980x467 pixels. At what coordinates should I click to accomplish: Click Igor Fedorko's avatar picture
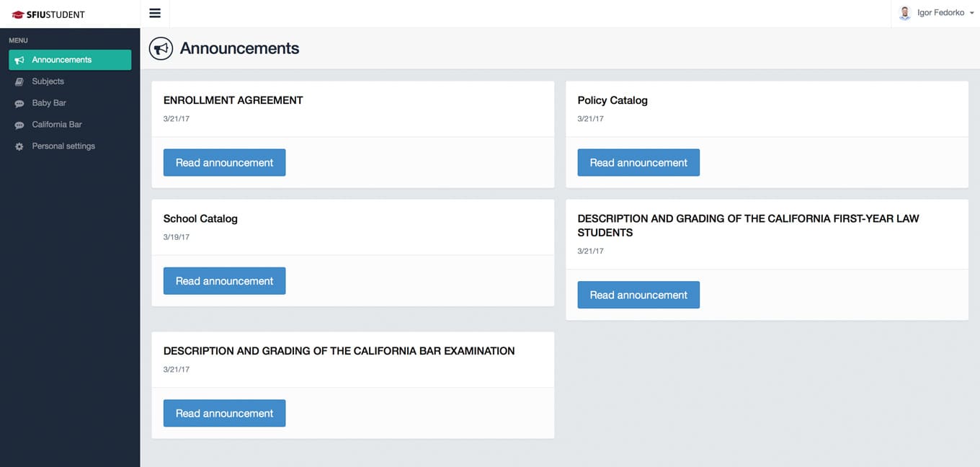point(905,13)
